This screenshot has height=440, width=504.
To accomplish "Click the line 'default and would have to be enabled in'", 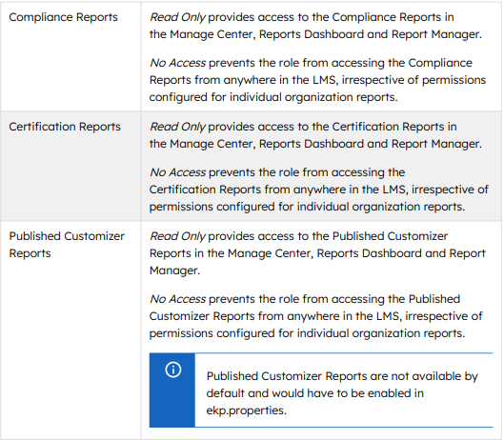I will pos(315,393).
